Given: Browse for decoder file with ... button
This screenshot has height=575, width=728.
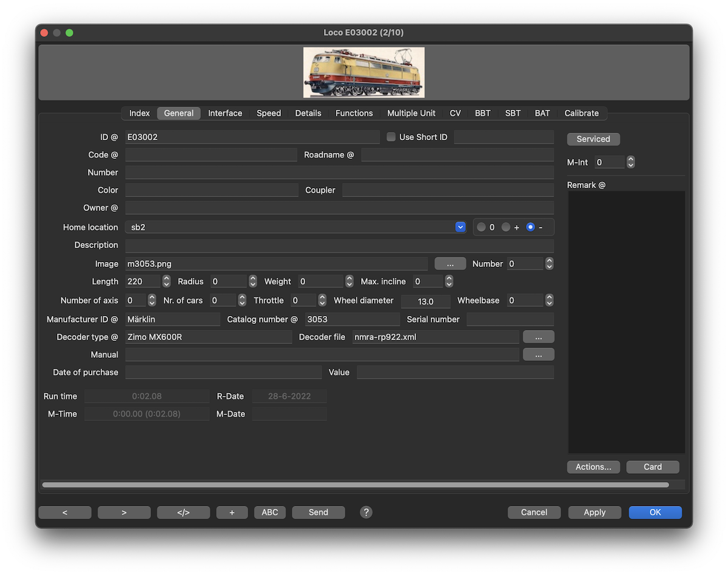Looking at the screenshot, I should click(538, 337).
